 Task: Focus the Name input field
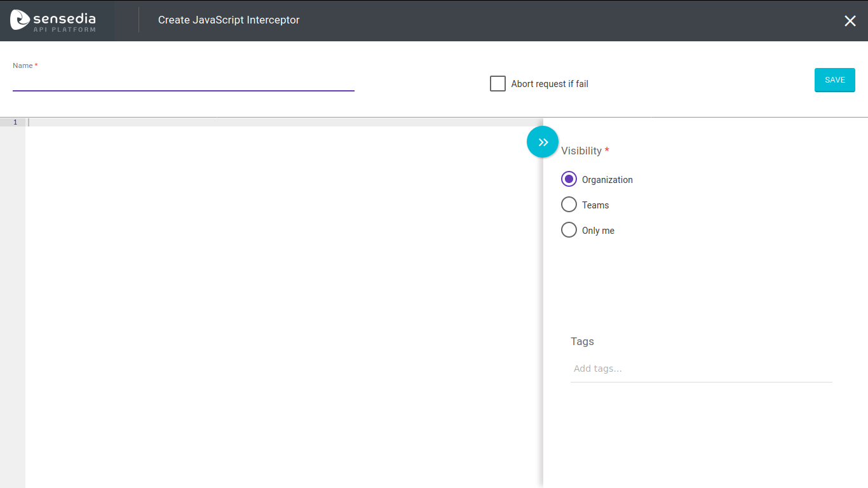coord(183,83)
